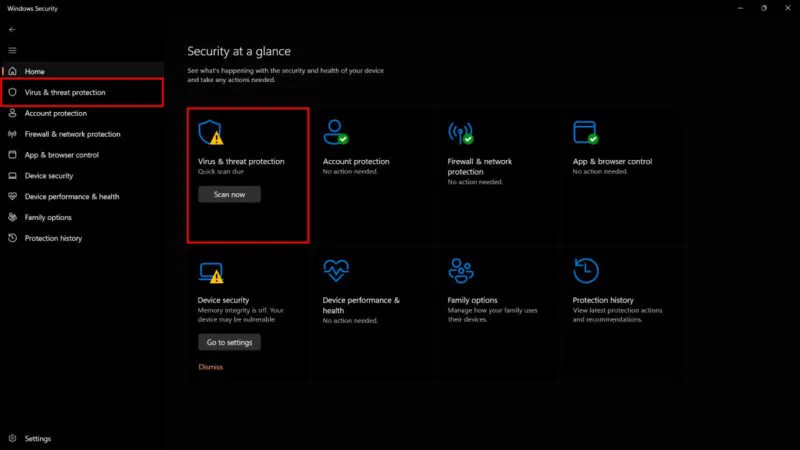800x450 pixels.
Task: Click the Scan now button
Action: tap(229, 194)
